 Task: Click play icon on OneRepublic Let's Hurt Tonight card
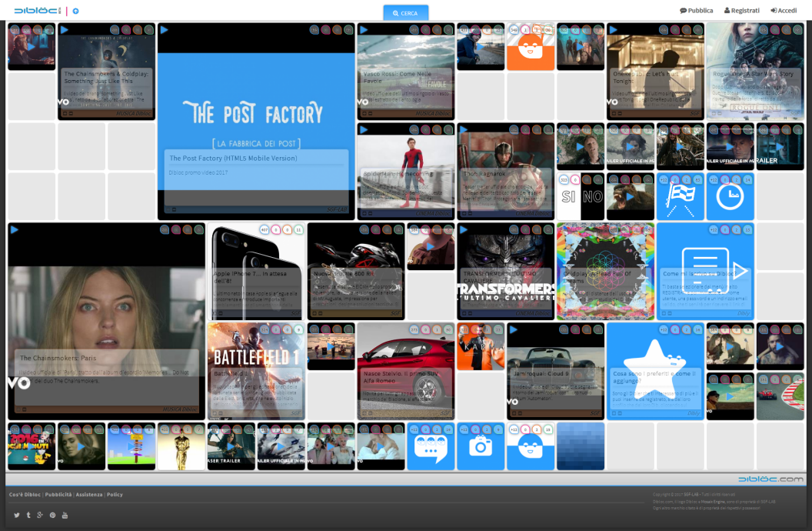[x=613, y=30]
